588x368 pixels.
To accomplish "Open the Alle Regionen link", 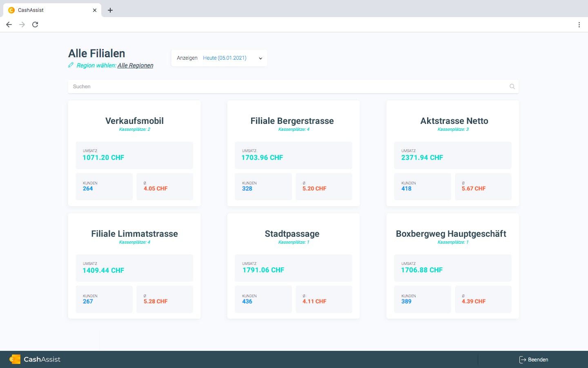I will 135,65.
